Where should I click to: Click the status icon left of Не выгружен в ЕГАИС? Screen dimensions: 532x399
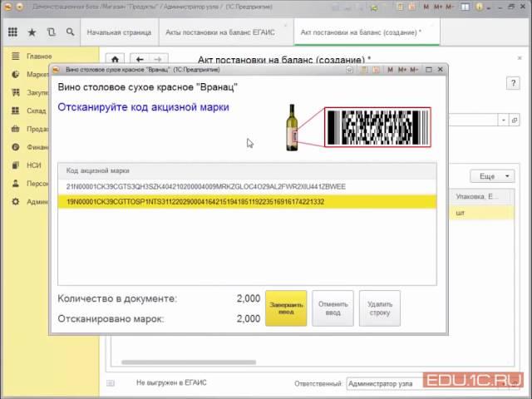tap(111, 383)
